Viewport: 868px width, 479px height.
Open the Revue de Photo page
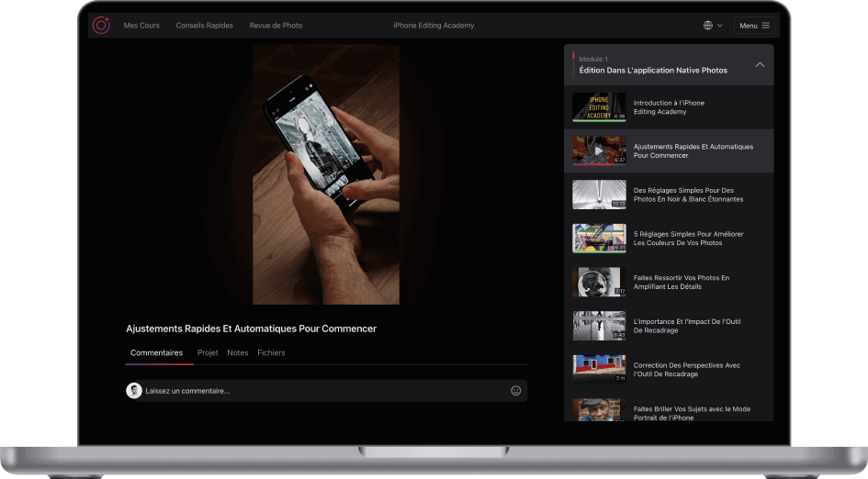[276, 26]
